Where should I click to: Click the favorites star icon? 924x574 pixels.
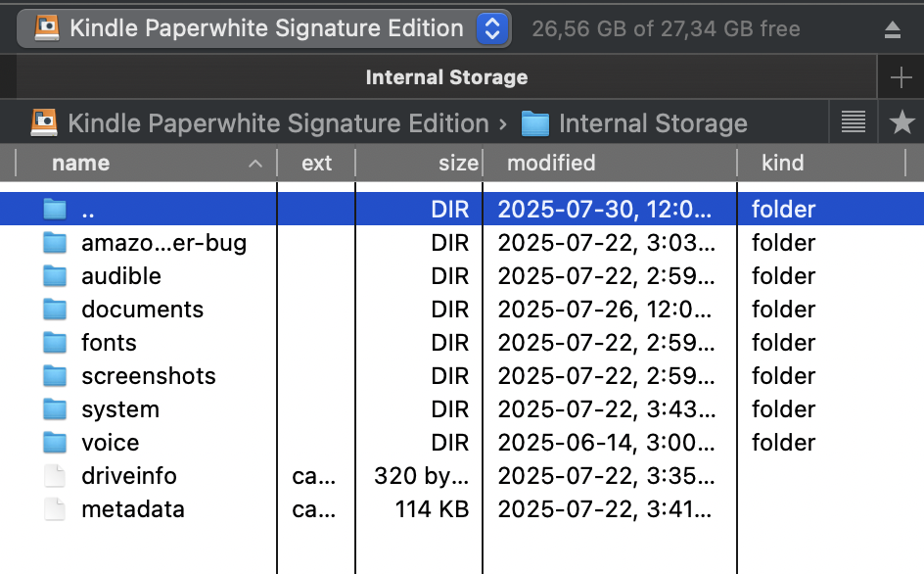tap(901, 123)
